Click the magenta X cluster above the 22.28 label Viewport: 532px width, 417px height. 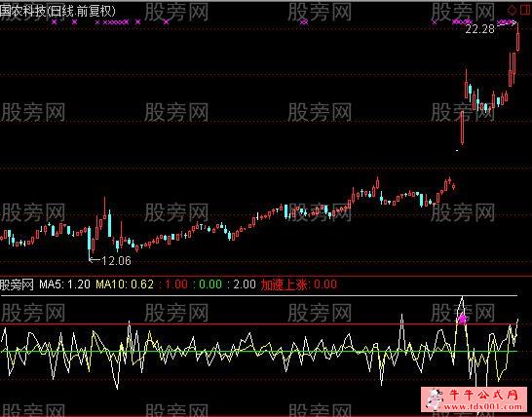[x=462, y=22]
